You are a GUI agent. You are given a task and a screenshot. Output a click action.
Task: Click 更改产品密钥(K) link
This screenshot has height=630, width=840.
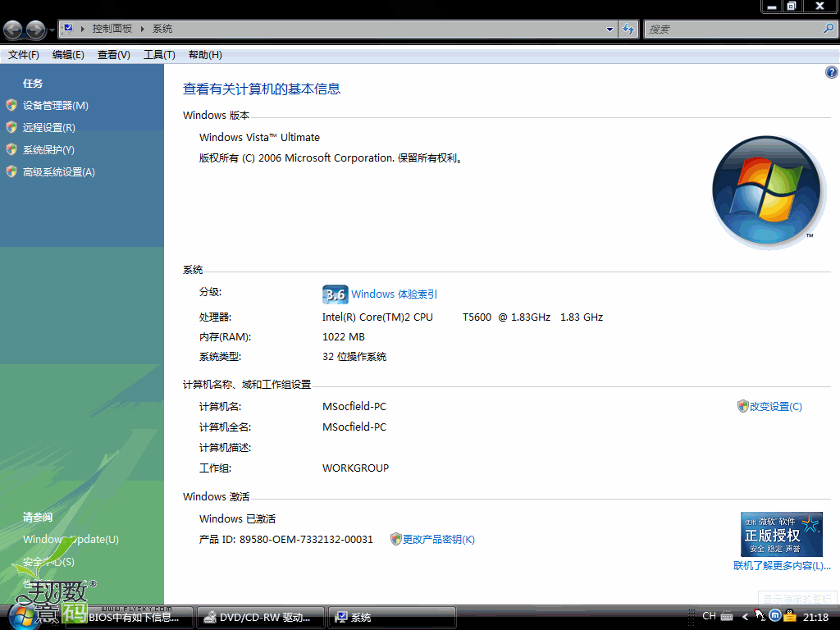439,540
